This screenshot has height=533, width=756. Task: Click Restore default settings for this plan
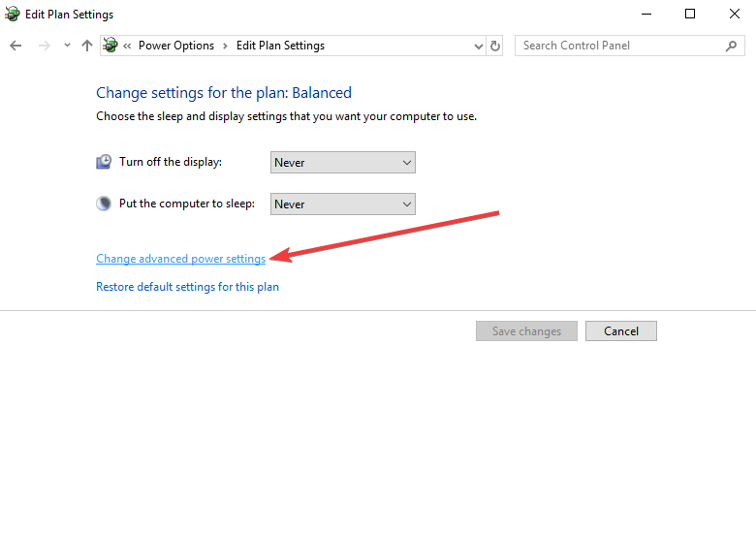(188, 287)
